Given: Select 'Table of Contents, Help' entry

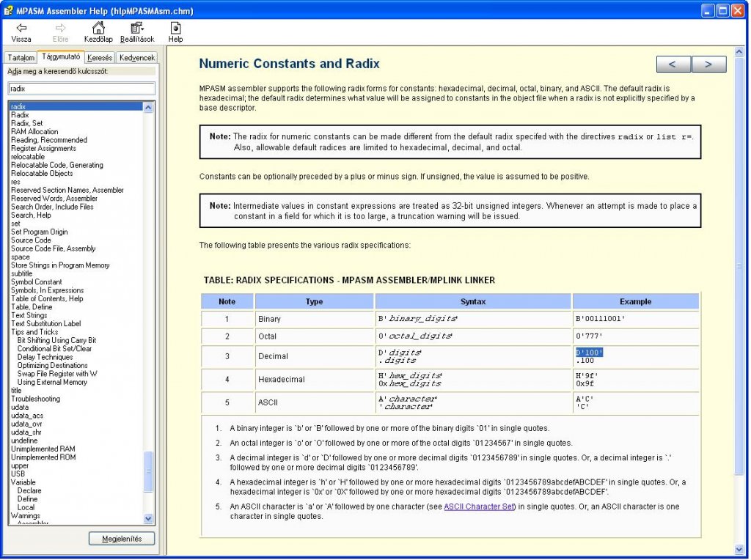Looking at the screenshot, I should click(47, 299).
